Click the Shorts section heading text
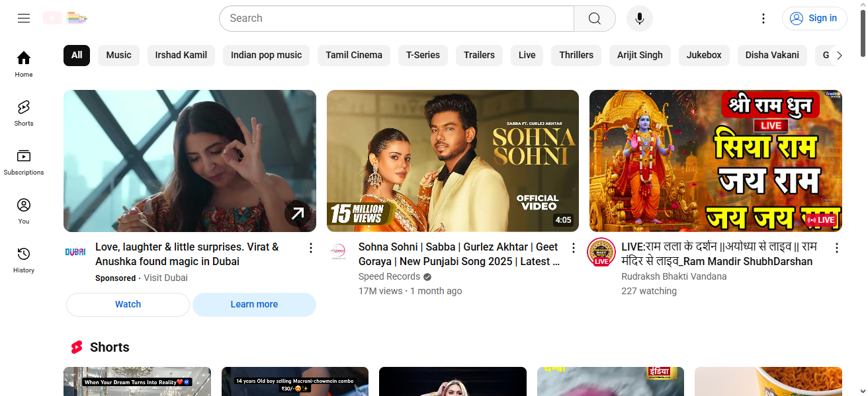 click(x=110, y=348)
